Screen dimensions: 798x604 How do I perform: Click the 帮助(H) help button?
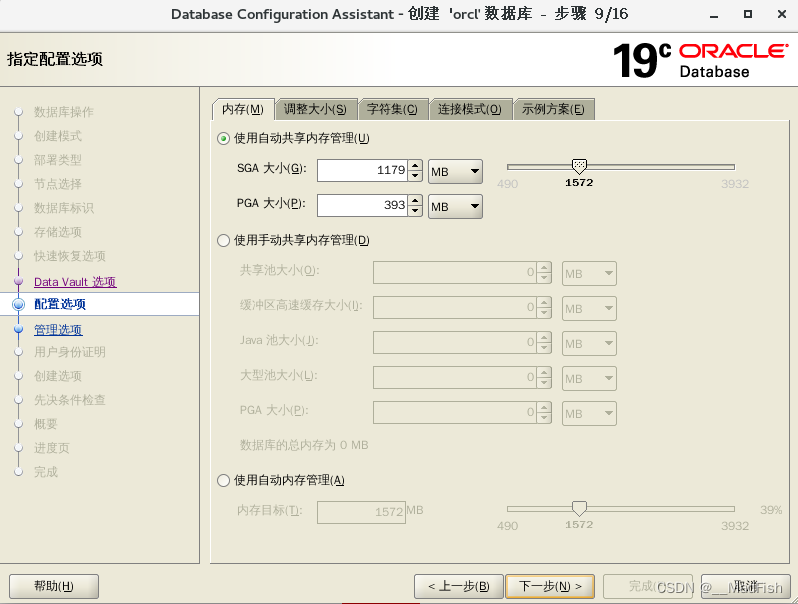pyautogui.click(x=54, y=587)
